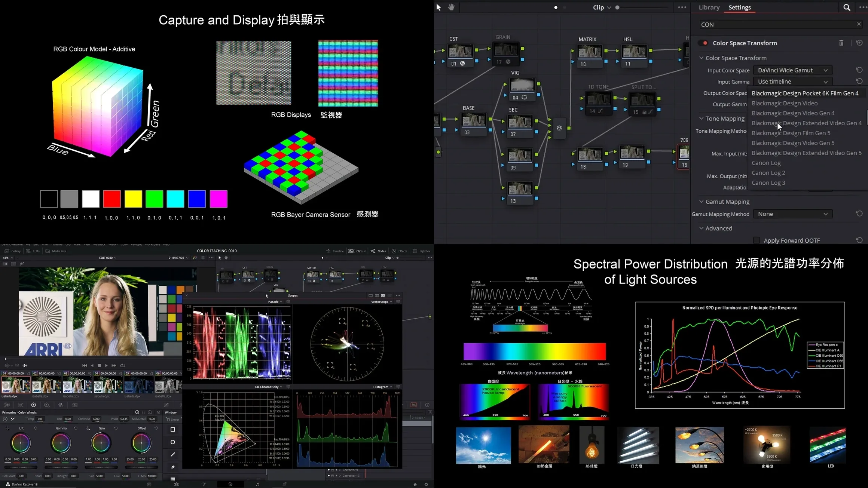The height and width of the screenshot is (488, 868).
Task: Toggle loop playback in the viewer
Action: [x=122, y=365]
